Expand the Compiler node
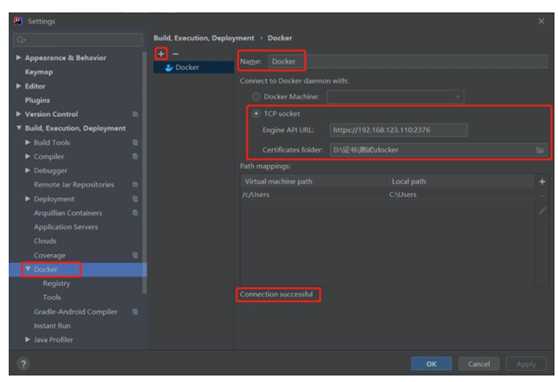 27,156
